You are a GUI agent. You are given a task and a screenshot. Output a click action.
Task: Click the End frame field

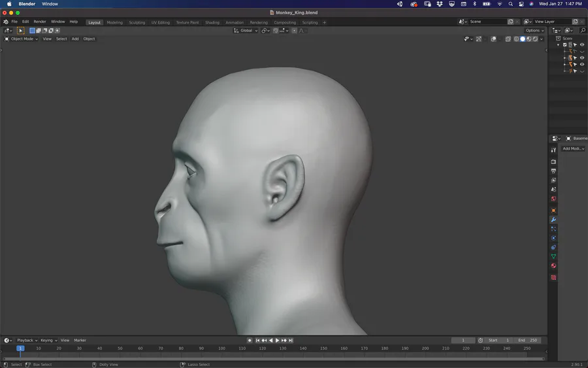click(x=528, y=341)
